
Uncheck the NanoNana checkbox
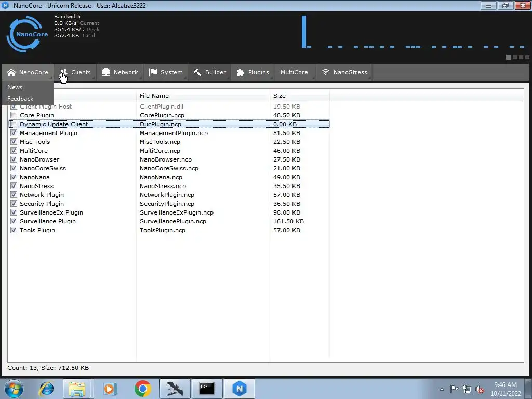(14, 177)
